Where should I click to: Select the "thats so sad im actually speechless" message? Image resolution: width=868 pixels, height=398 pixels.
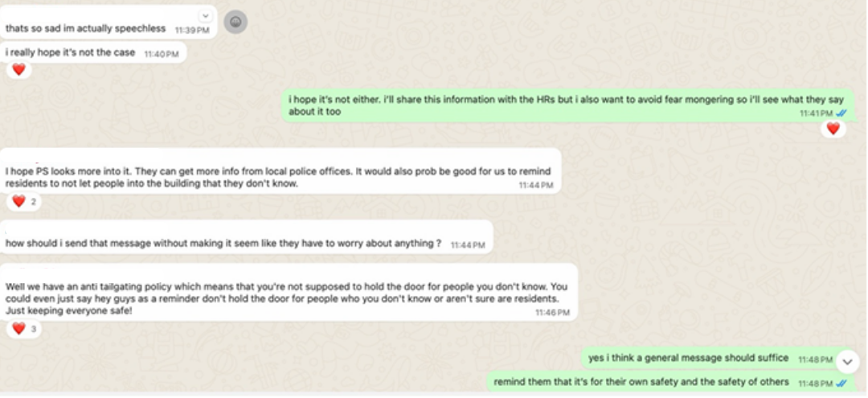point(85,28)
